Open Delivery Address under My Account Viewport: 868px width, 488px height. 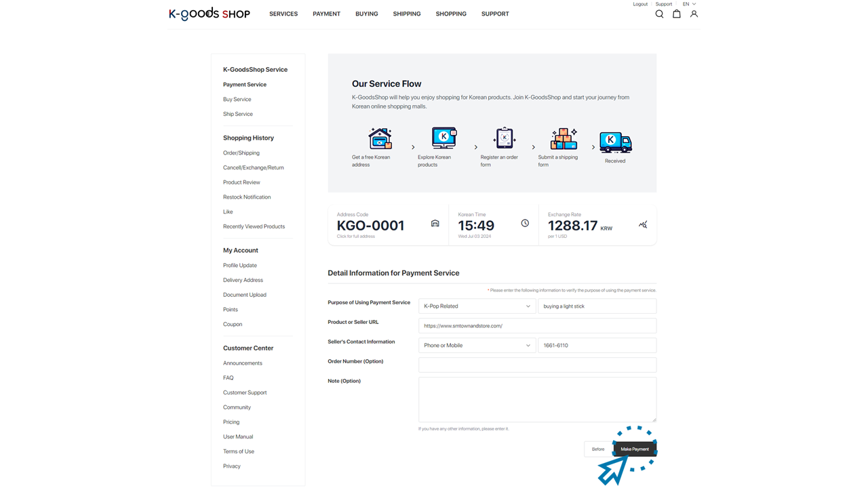tap(243, 281)
